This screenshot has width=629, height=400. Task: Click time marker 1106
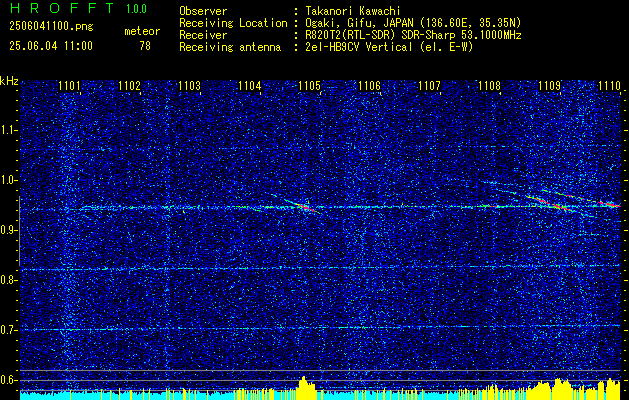[369, 85]
